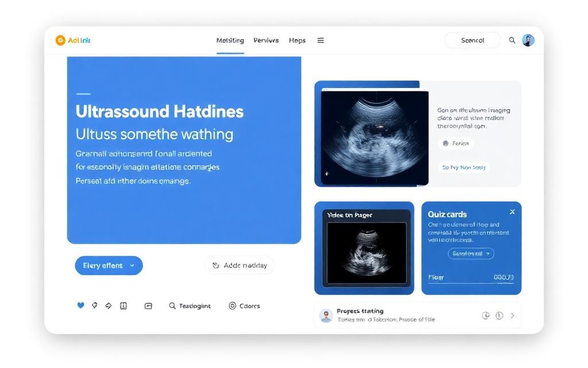Open the hamburger menu in the navigation

pyautogui.click(x=320, y=40)
